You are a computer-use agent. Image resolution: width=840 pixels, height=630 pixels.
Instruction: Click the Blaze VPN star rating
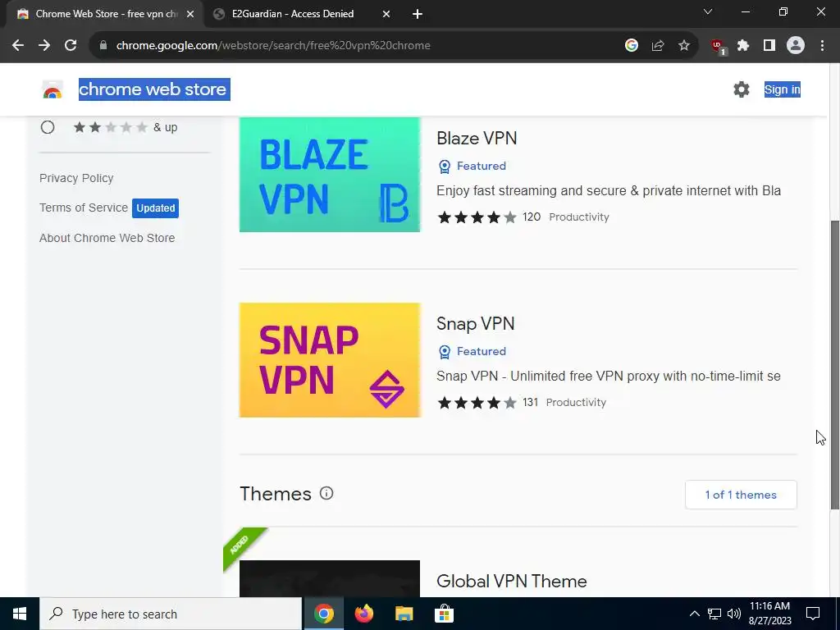(477, 217)
